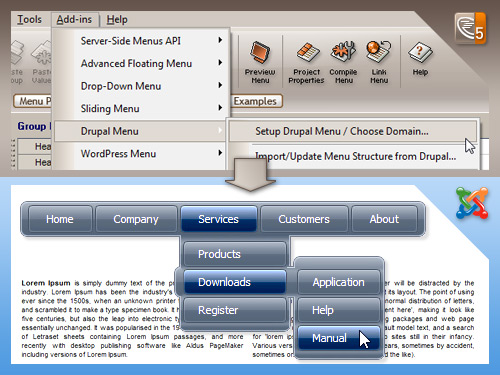Expand Server-Side Menus API submenu arrow

click(220, 40)
